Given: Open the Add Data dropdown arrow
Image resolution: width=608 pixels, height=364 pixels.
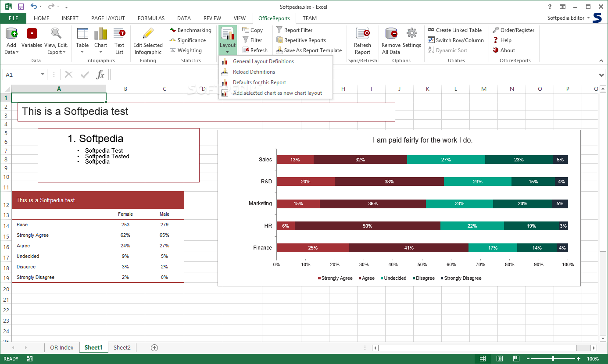Looking at the screenshot, I should coord(17,52).
